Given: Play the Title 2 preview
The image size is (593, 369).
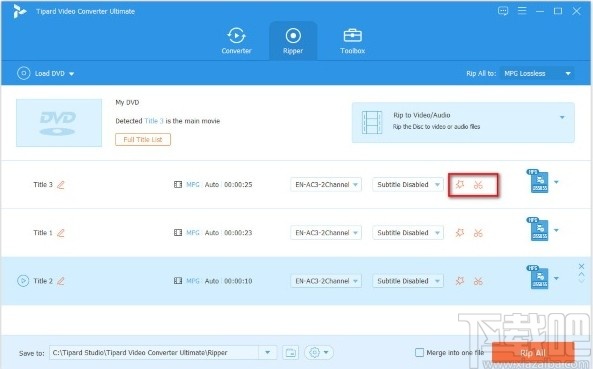Looking at the screenshot, I should [x=23, y=281].
